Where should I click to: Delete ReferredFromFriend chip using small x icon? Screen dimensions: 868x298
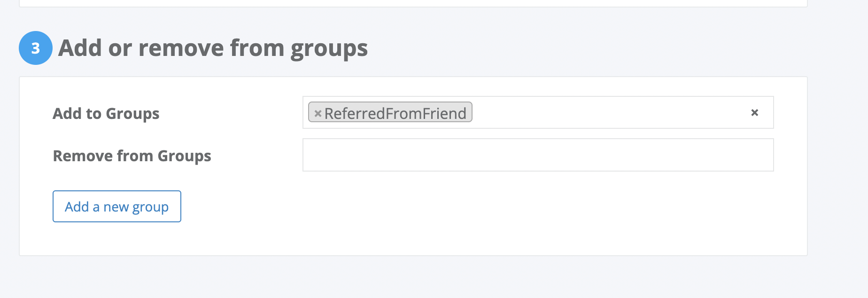(x=318, y=113)
